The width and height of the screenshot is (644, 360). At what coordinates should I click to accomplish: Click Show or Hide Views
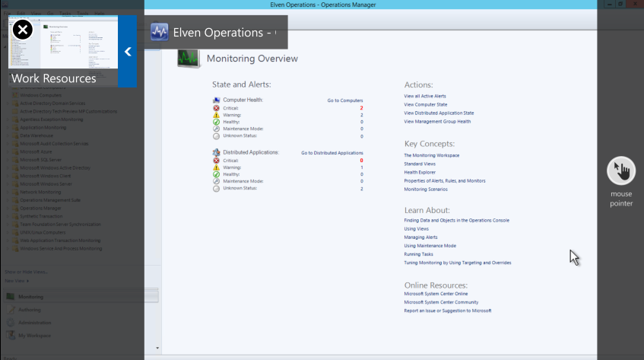[x=27, y=272]
